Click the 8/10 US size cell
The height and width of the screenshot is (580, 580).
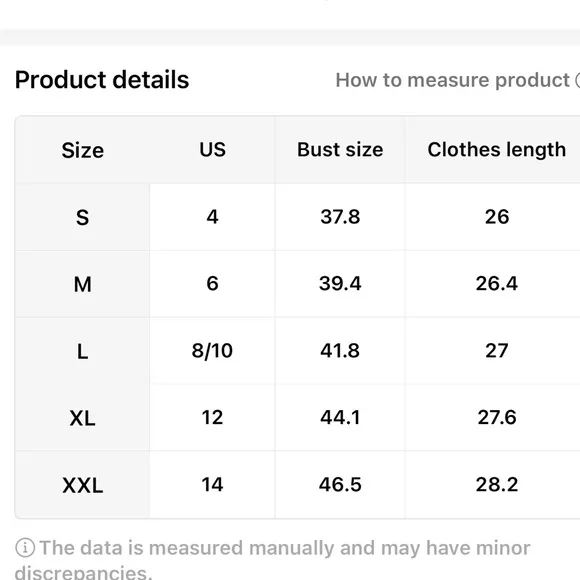point(212,350)
